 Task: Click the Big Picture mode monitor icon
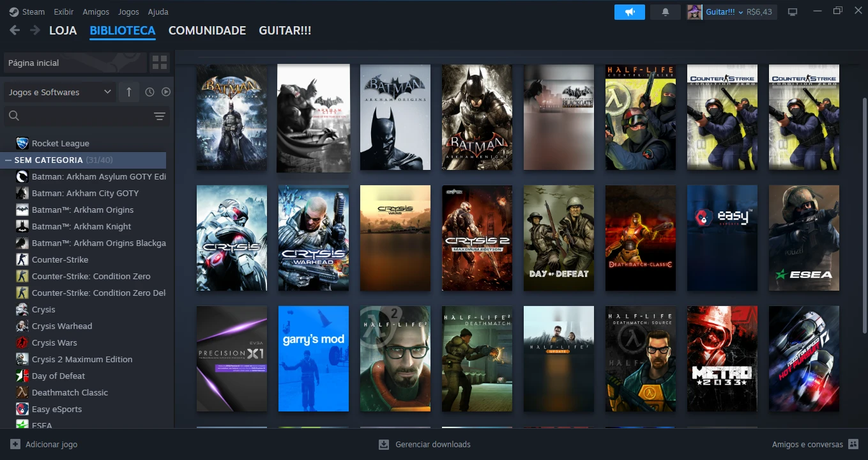[793, 12]
